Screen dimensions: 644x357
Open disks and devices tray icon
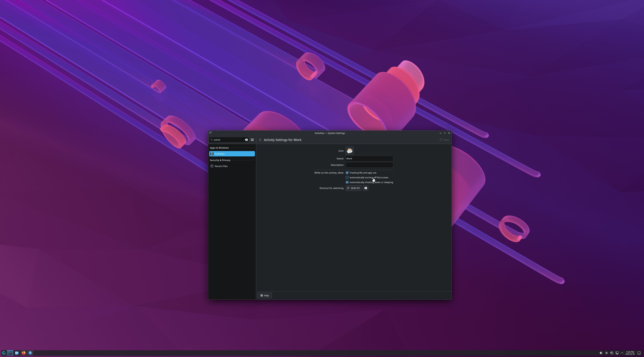(x=611, y=353)
